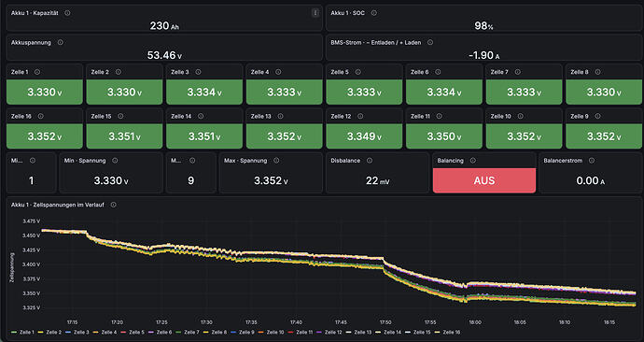Show the Balancerstrom panel info icon
Screen dimensions: 644x342
point(592,161)
